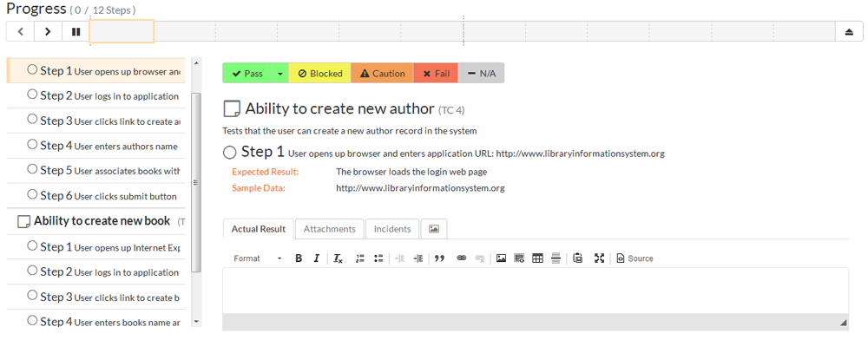Screen dimensions: 868x340
Task: Go to the previous step with the back arrow
Action: (x=21, y=31)
